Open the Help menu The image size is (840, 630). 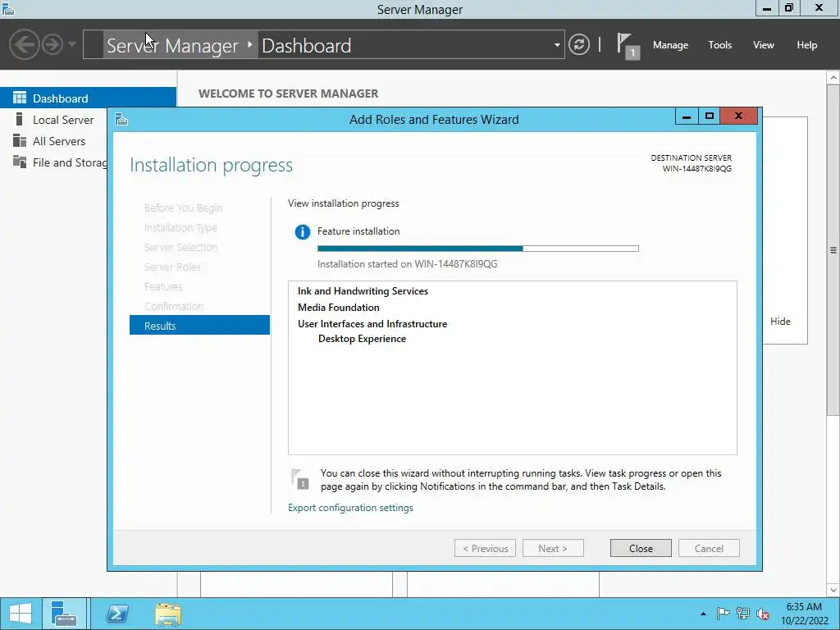point(806,45)
